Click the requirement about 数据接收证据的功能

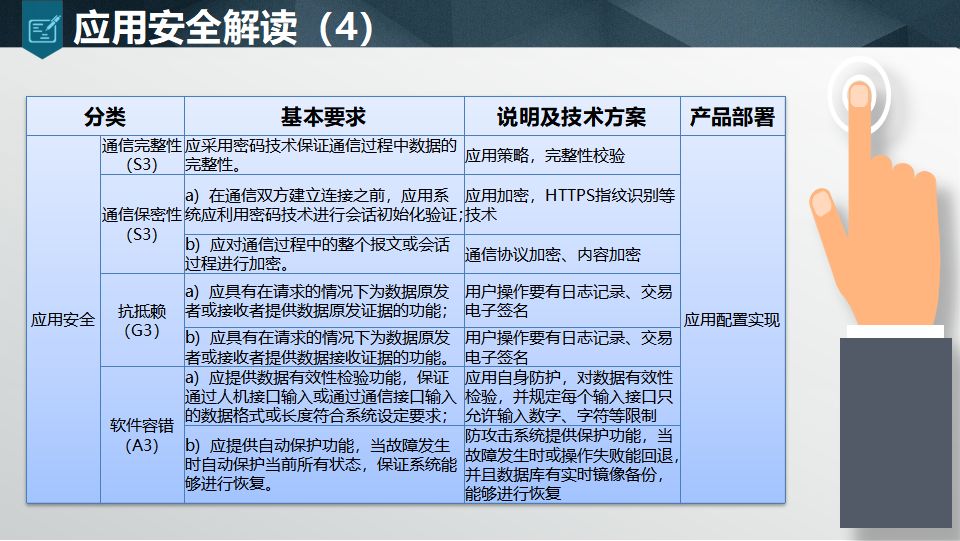(x=324, y=347)
